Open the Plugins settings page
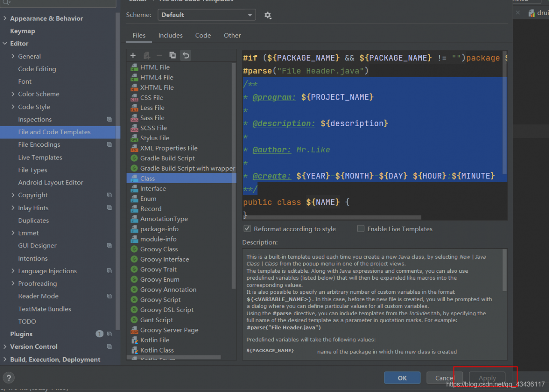The image size is (549, 392). (21, 334)
